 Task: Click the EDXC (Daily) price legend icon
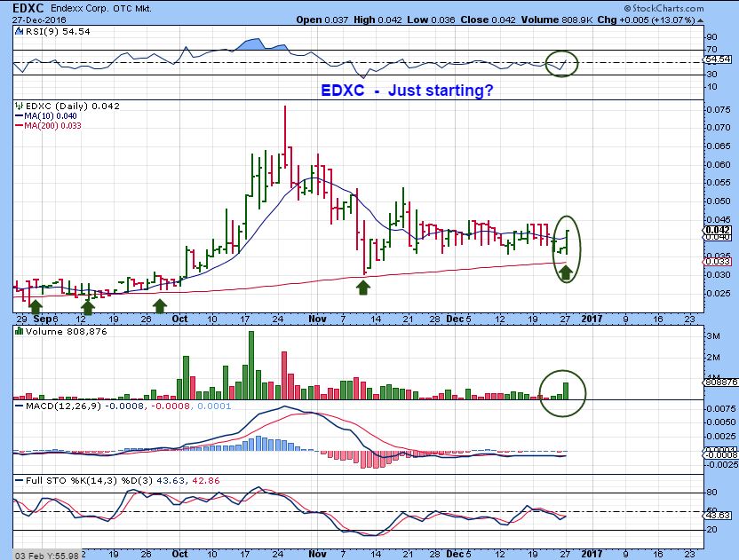[19, 106]
